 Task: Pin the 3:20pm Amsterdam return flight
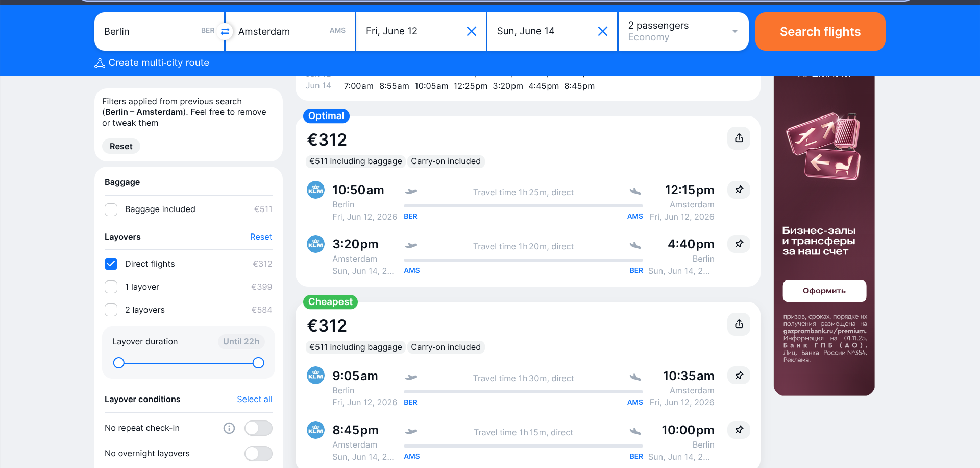[x=739, y=244]
